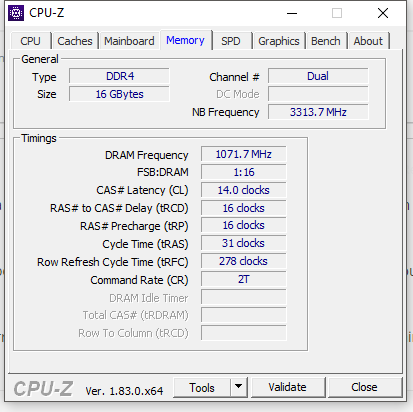Click the Command Rate (CR) label
413x412 pixels.
pos(139,280)
